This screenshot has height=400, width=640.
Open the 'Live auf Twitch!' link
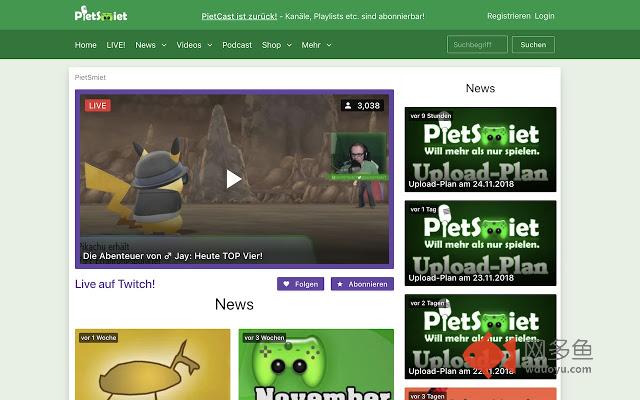click(115, 284)
